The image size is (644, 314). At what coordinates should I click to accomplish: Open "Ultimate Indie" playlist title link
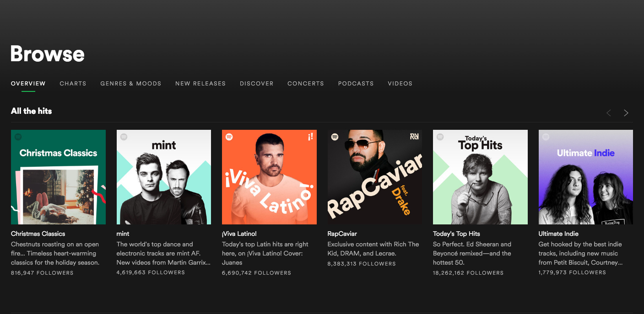coord(558,234)
